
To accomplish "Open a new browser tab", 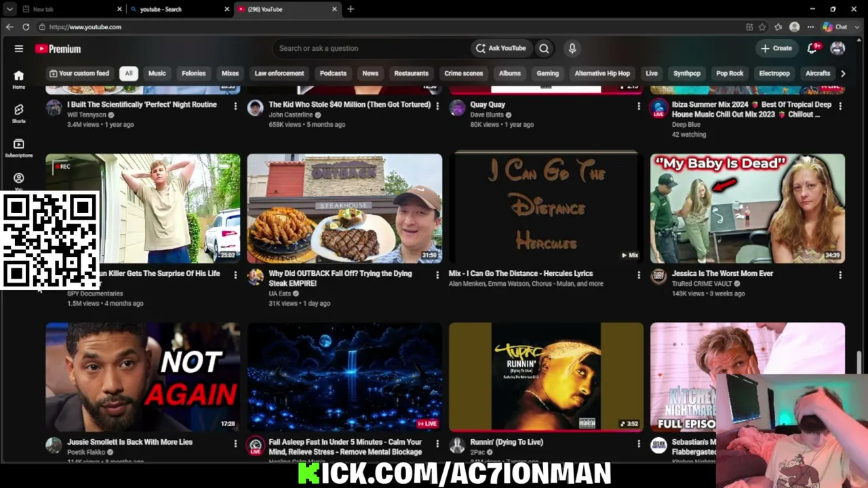I will pos(351,9).
